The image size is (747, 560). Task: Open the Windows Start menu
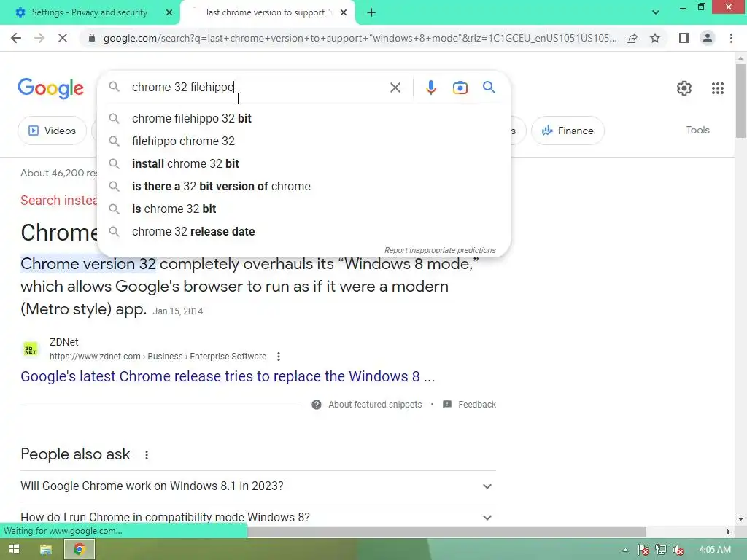14,550
